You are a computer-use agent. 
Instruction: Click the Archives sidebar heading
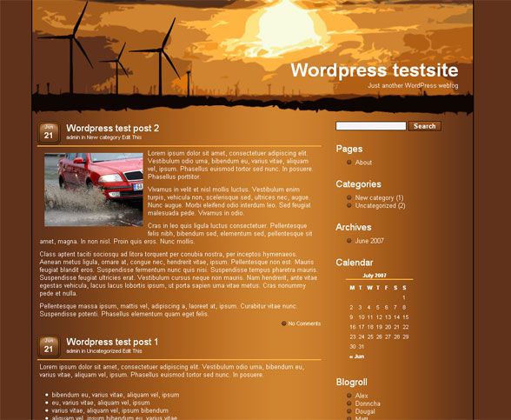click(x=354, y=227)
